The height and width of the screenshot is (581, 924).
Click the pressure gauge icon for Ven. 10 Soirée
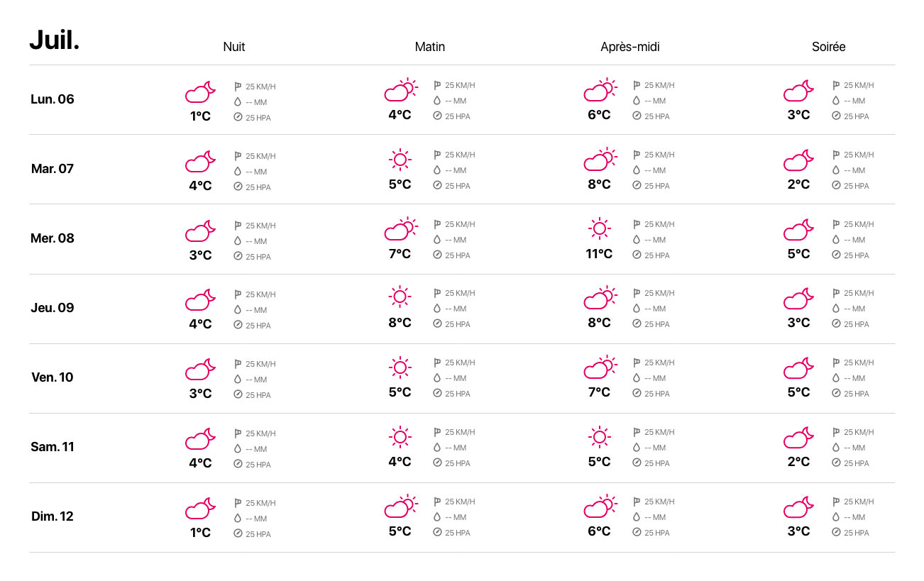coord(836,393)
